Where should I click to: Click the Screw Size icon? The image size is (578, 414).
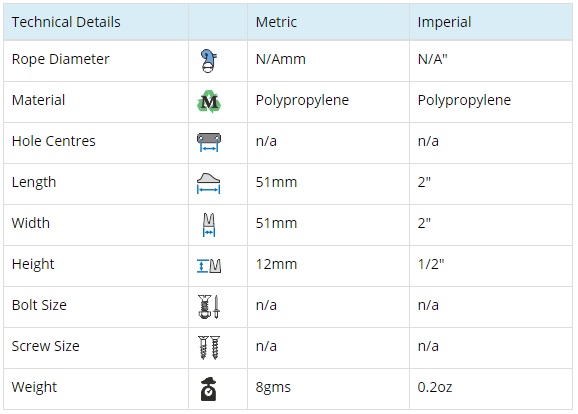(209, 347)
